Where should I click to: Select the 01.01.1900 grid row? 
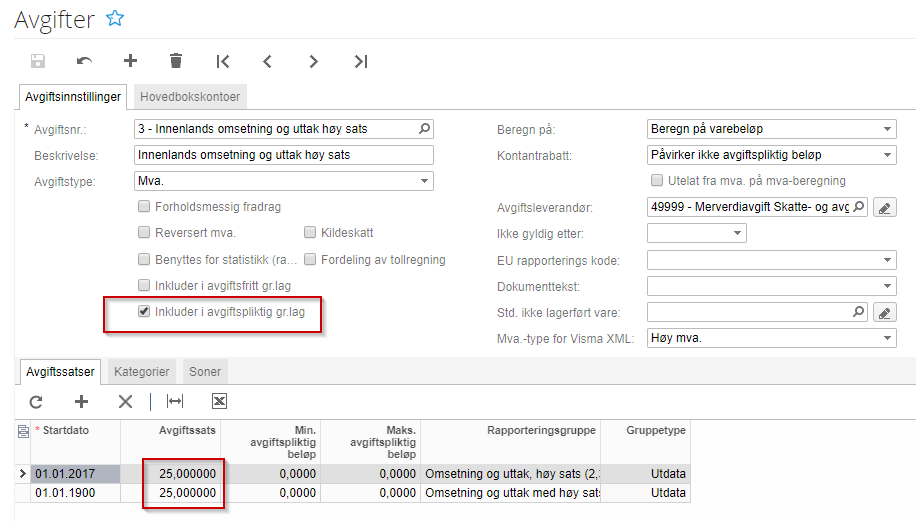pos(75,493)
